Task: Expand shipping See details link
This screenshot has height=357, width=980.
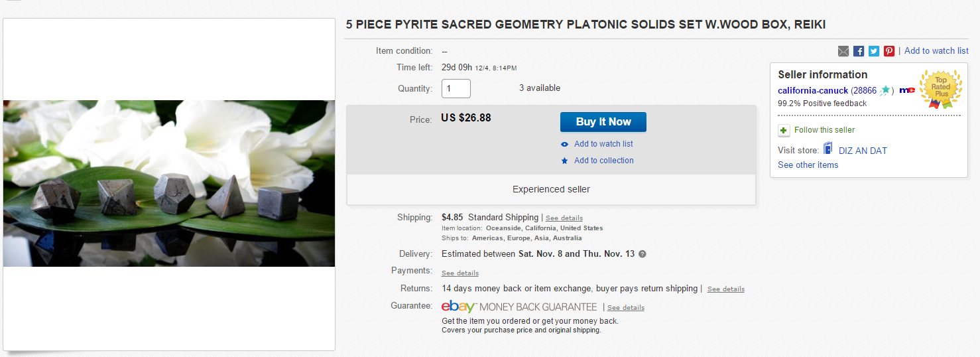Action: (564, 218)
